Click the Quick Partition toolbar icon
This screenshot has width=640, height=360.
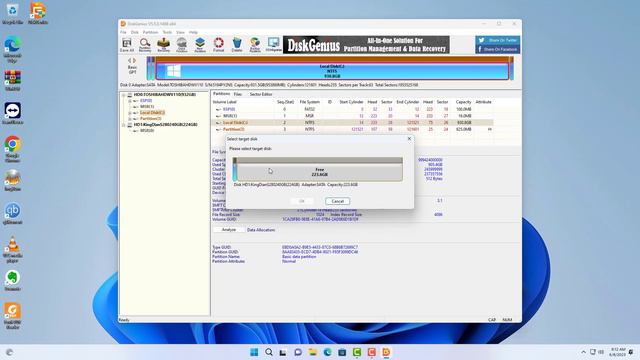click(x=182, y=45)
